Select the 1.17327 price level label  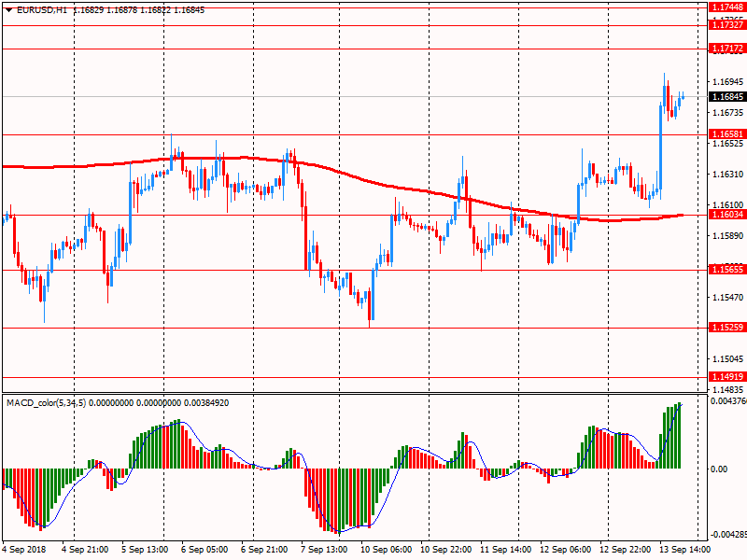pos(727,25)
